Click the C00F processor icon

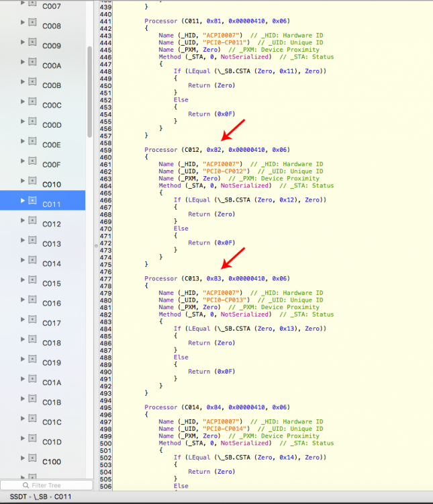coord(32,161)
